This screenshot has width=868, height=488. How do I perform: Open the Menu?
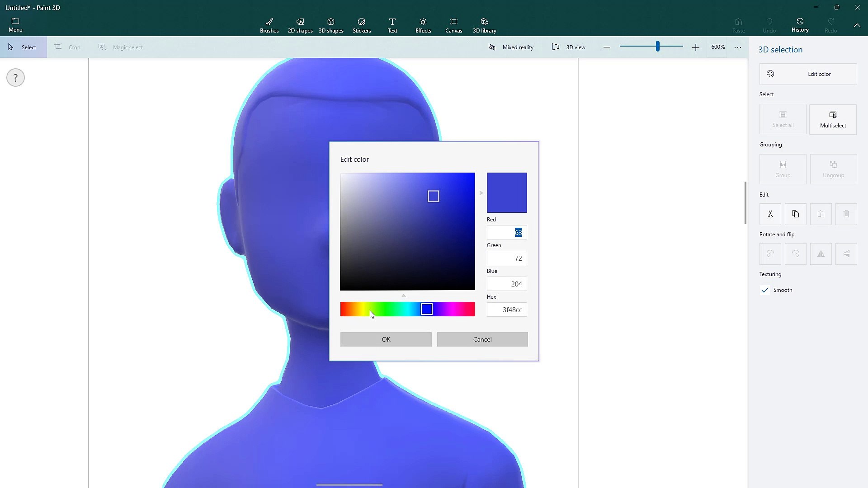point(15,24)
